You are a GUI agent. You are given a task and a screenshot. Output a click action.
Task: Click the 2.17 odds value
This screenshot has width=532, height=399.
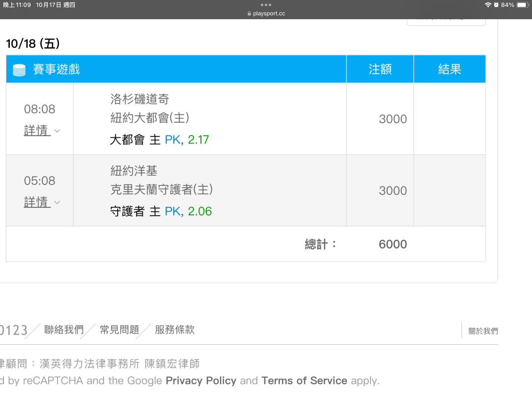coord(199,140)
